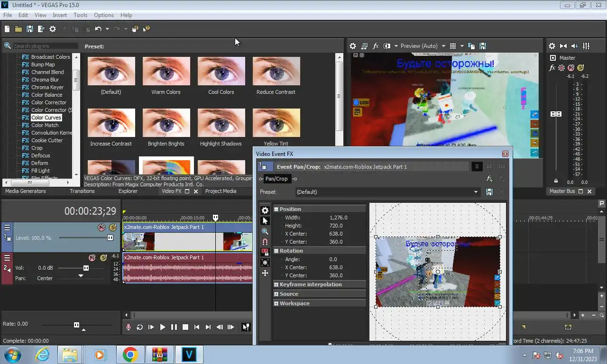Click the Dim Output icon on Master Bus
Screen dimensions: 607x364
(575, 46)
